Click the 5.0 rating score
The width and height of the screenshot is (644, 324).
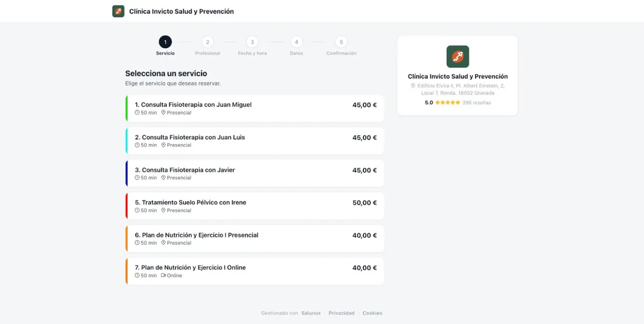coord(429,103)
